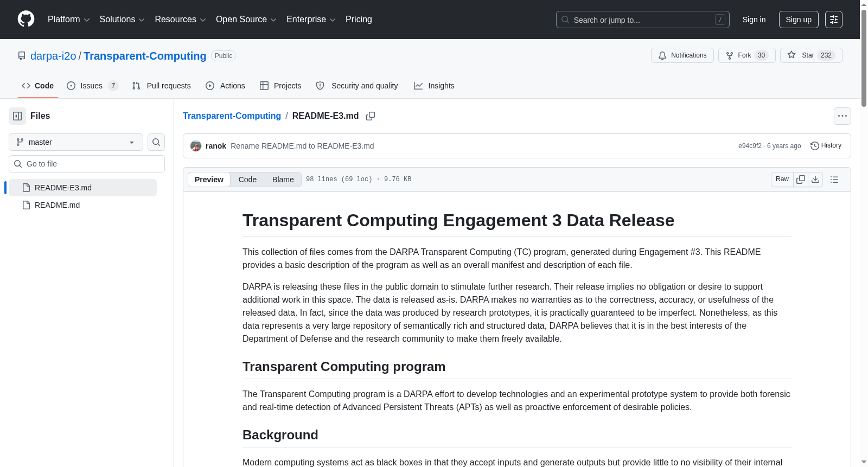Open the Insights tab
868x467 pixels.
pos(434,86)
